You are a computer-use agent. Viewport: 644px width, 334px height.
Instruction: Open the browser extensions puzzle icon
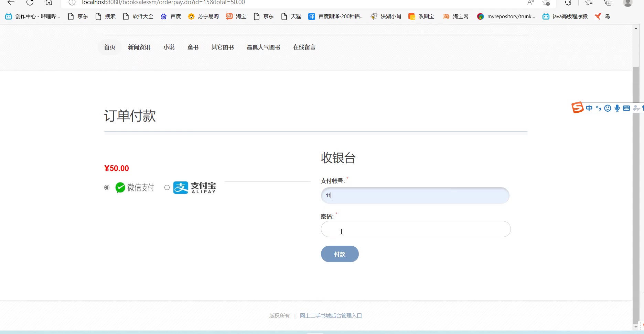point(568,2)
